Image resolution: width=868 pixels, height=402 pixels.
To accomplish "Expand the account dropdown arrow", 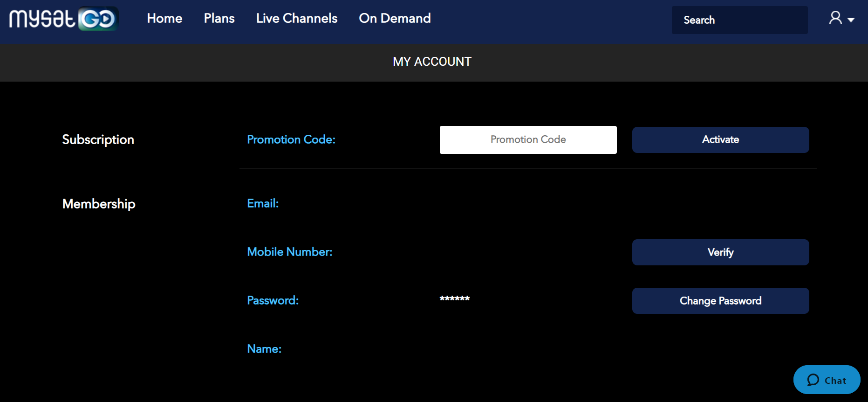I will click(851, 20).
